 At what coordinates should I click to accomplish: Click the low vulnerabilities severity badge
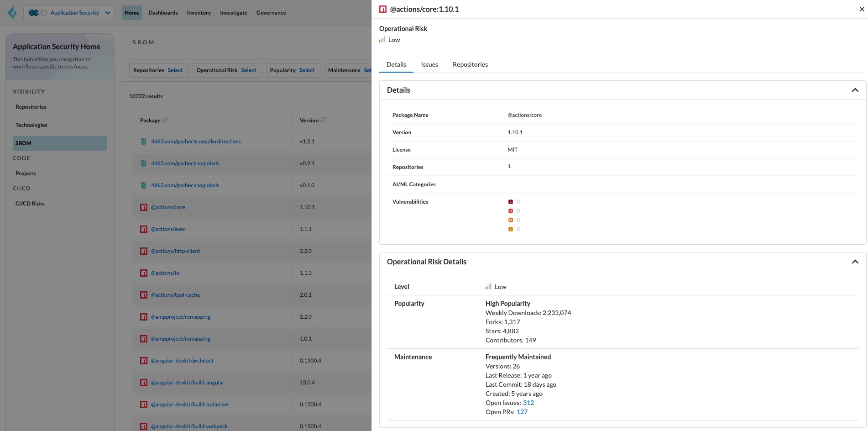coord(511,229)
